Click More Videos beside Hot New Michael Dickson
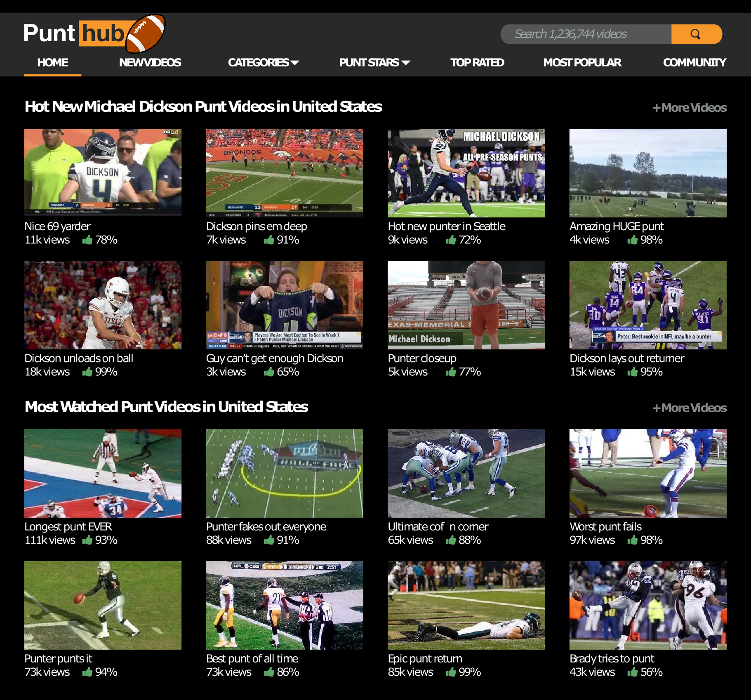The image size is (751, 700). pyautogui.click(x=690, y=108)
